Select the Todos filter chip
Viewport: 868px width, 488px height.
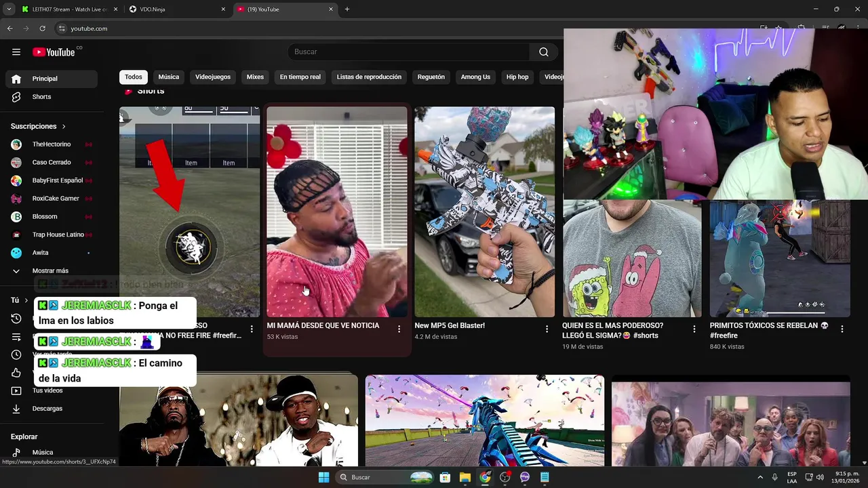134,77
